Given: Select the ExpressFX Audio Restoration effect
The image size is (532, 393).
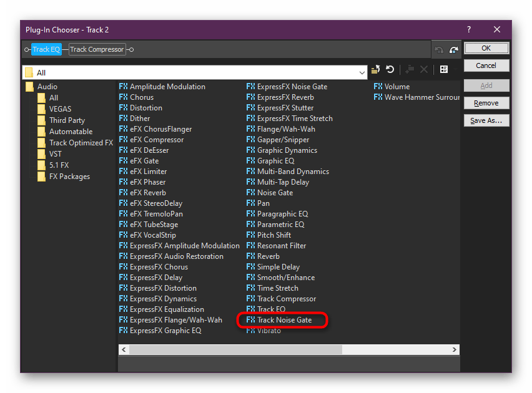Looking at the screenshot, I should (176, 256).
